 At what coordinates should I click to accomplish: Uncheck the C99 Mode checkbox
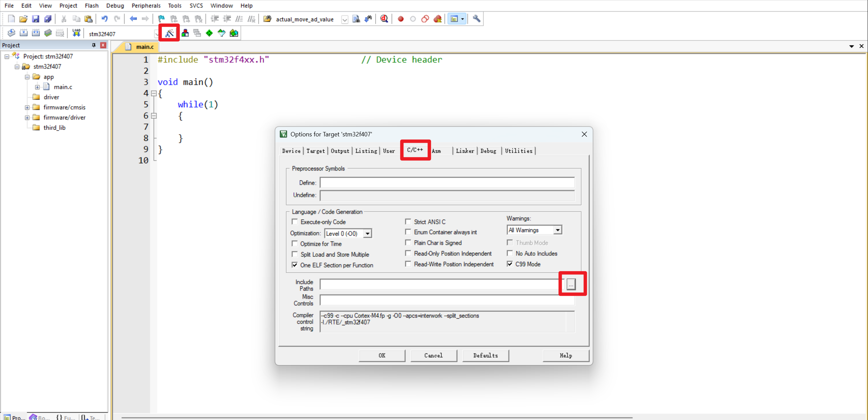click(510, 264)
